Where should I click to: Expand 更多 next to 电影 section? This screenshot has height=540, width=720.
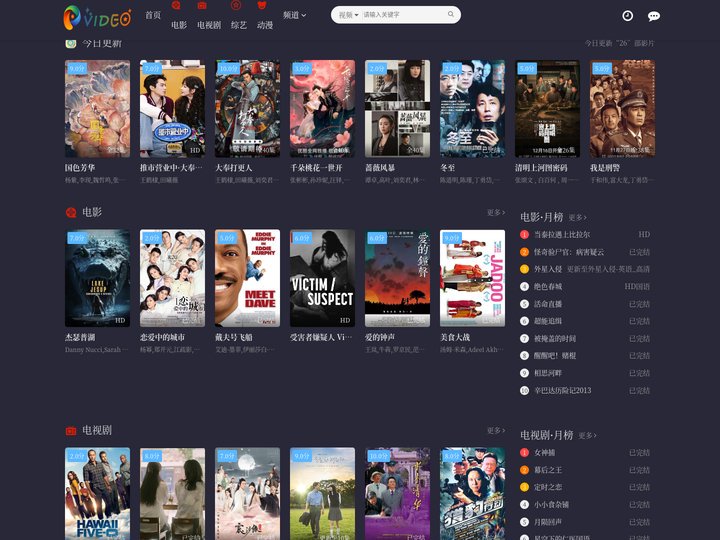(x=496, y=213)
